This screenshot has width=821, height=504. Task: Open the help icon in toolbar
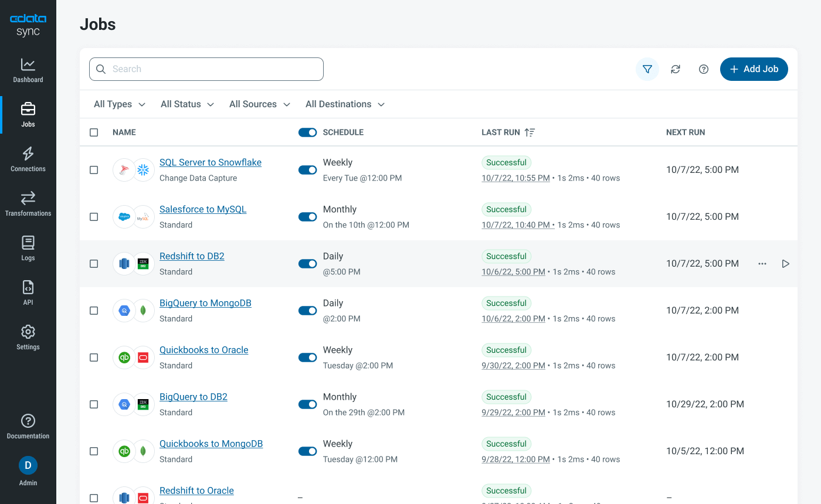[703, 69]
